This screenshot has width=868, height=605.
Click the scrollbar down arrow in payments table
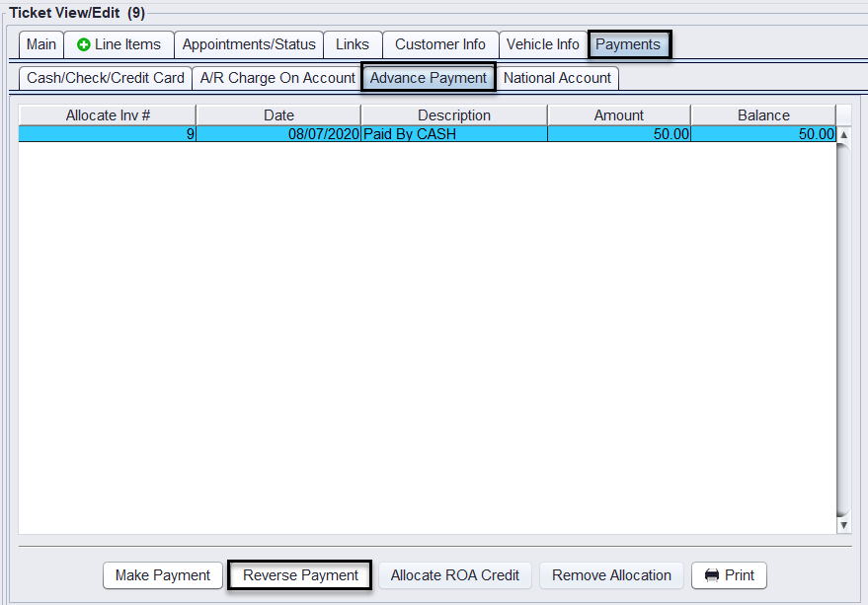(x=843, y=526)
